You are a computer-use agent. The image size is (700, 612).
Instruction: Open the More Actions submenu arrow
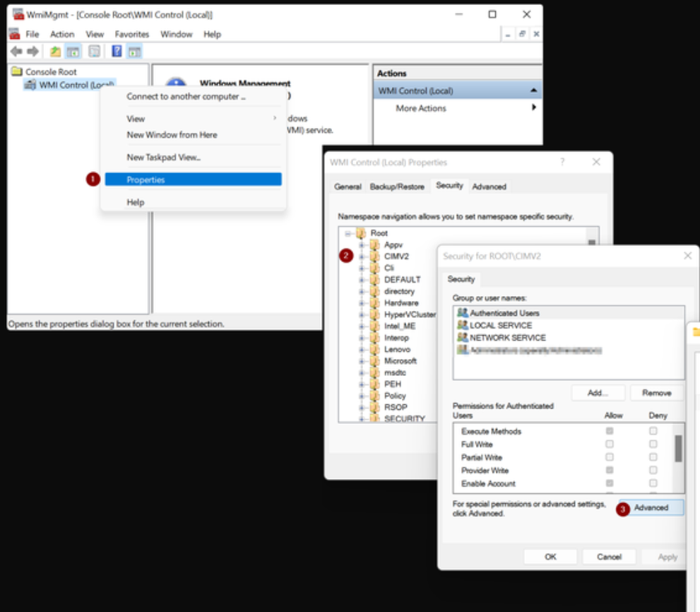[533, 107]
